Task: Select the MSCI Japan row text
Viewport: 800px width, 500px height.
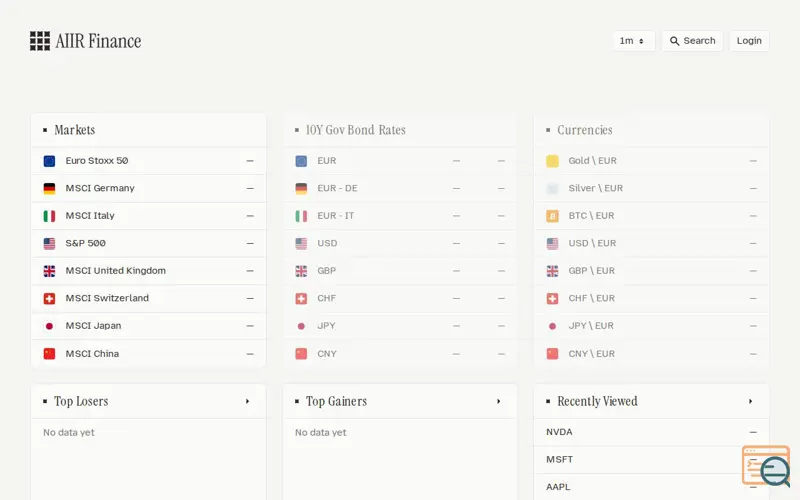Action: pyautogui.click(x=93, y=326)
